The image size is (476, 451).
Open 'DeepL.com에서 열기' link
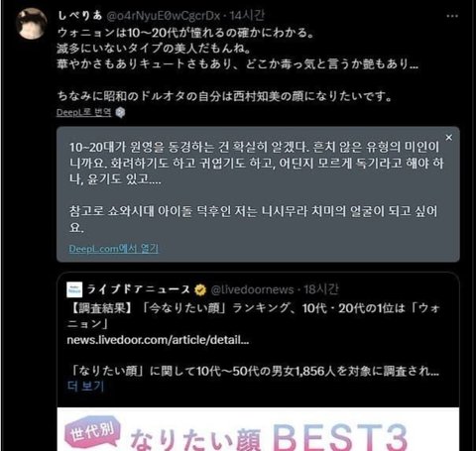(113, 249)
